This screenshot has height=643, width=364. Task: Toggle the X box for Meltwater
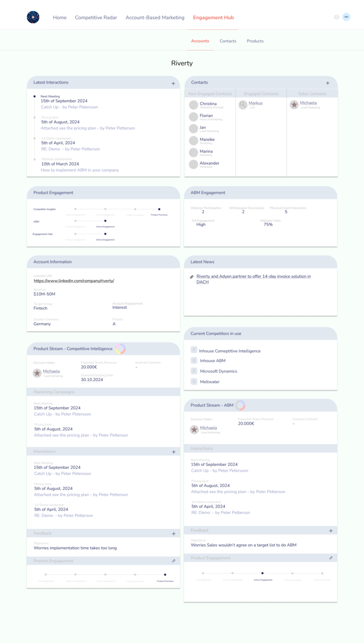(194, 382)
